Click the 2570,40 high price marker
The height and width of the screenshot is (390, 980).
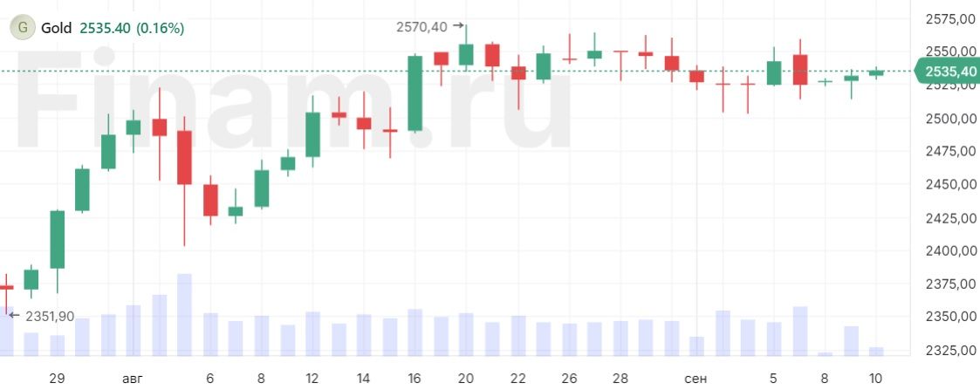(421, 27)
